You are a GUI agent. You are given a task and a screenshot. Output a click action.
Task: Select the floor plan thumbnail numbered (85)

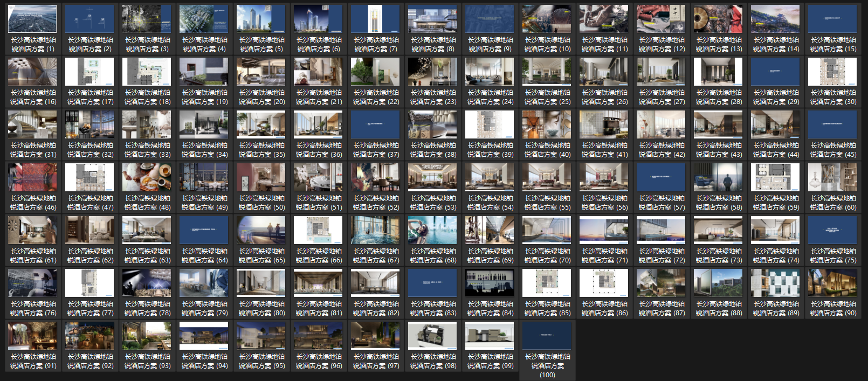click(547, 283)
